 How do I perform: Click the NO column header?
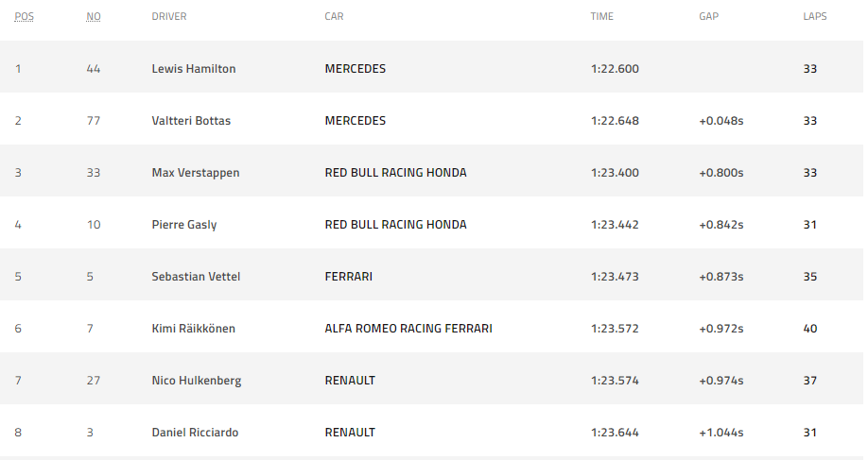tap(94, 16)
